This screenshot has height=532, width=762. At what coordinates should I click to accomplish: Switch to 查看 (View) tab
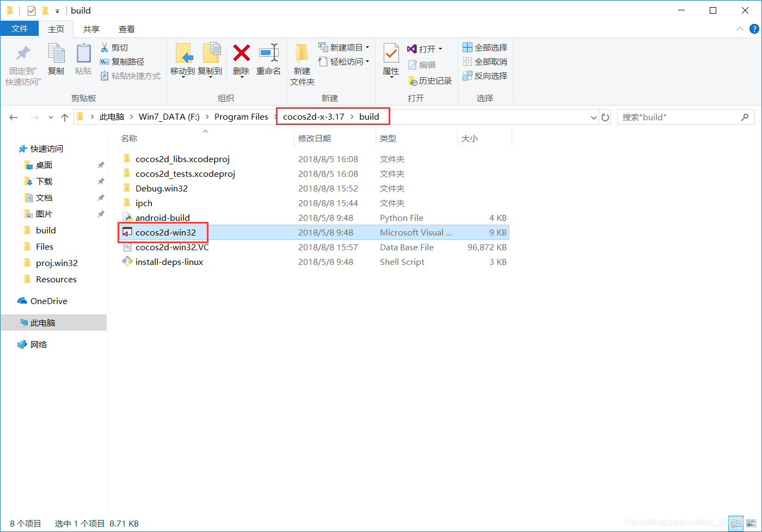pos(127,29)
